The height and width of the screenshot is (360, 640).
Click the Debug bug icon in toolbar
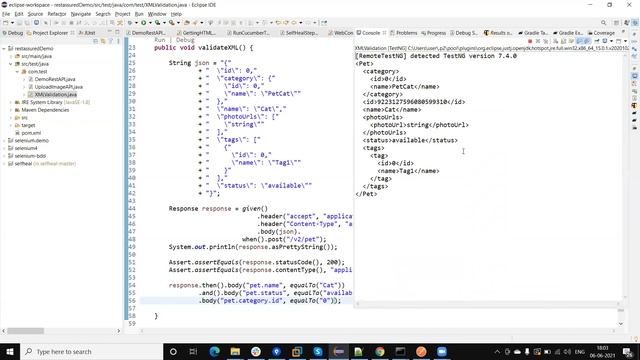coord(130,23)
